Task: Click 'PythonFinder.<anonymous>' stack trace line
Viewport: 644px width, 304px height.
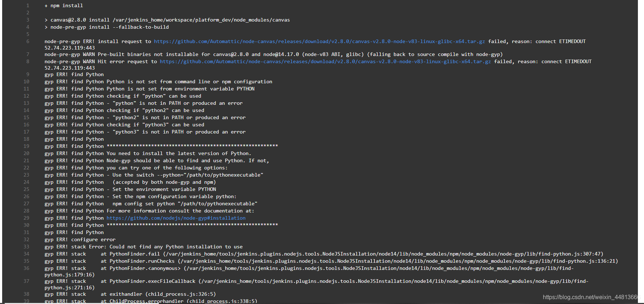Action: pos(309,271)
